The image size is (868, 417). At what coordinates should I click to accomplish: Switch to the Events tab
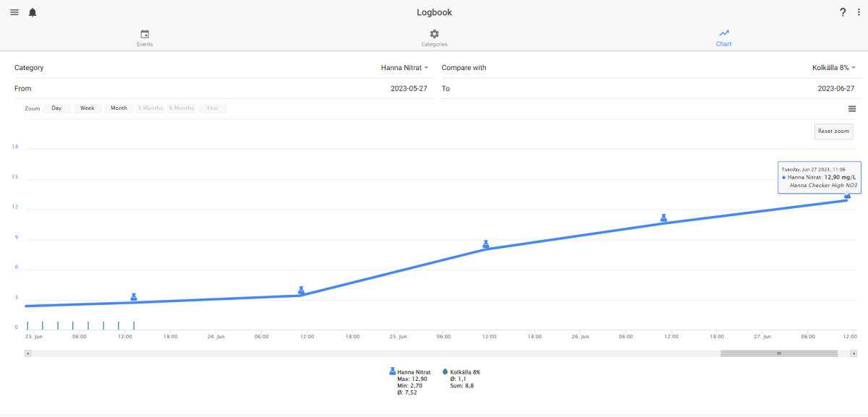145,38
